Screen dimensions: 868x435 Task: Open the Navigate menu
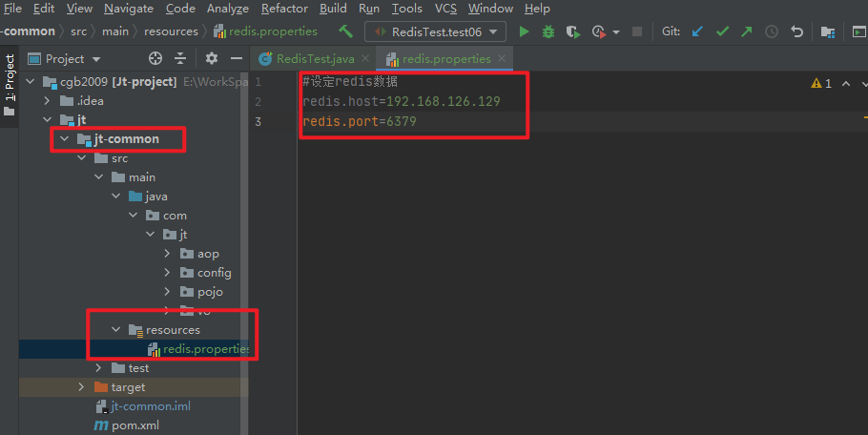(x=129, y=9)
